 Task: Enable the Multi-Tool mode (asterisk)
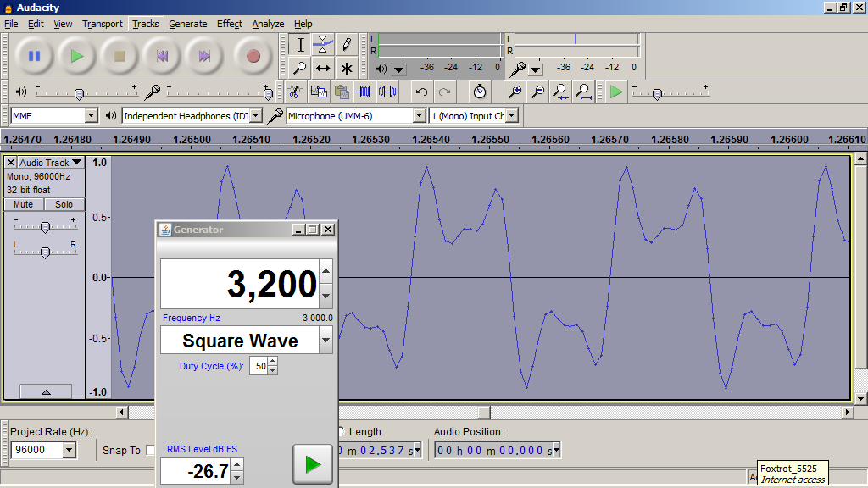[347, 68]
